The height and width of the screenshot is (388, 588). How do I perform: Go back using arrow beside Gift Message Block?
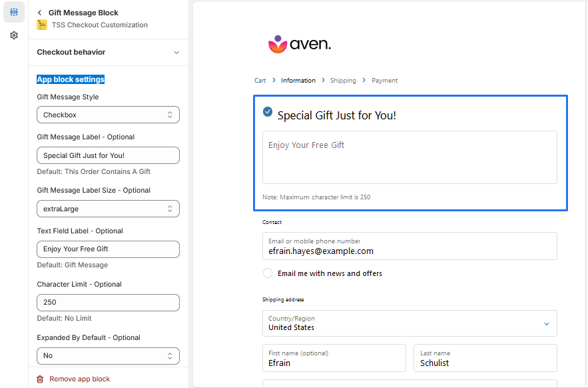[40, 13]
